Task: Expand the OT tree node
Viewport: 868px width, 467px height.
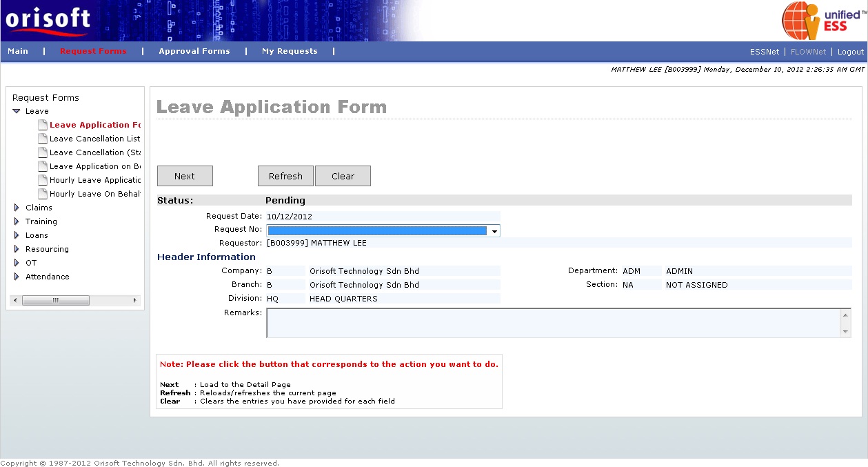Action: point(17,263)
